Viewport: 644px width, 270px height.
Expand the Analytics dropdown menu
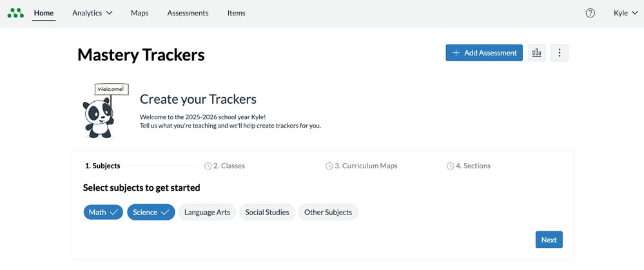pos(92,13)
